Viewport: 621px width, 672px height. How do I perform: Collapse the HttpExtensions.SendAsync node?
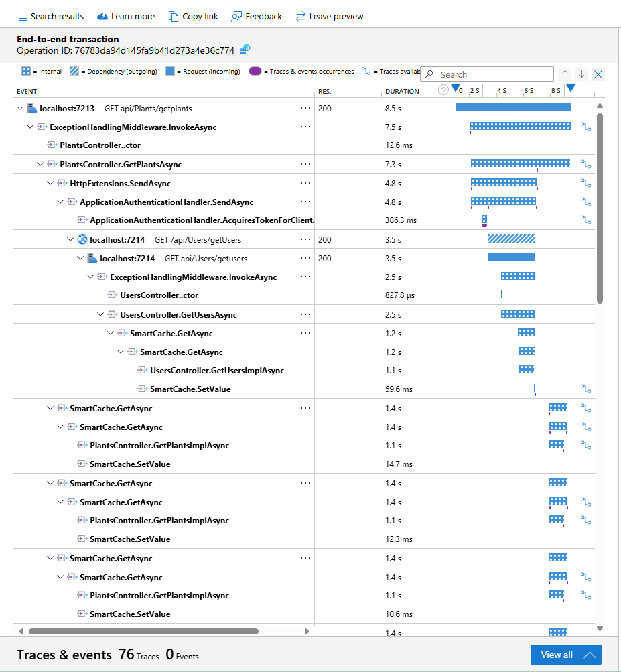tap(50, 183)
